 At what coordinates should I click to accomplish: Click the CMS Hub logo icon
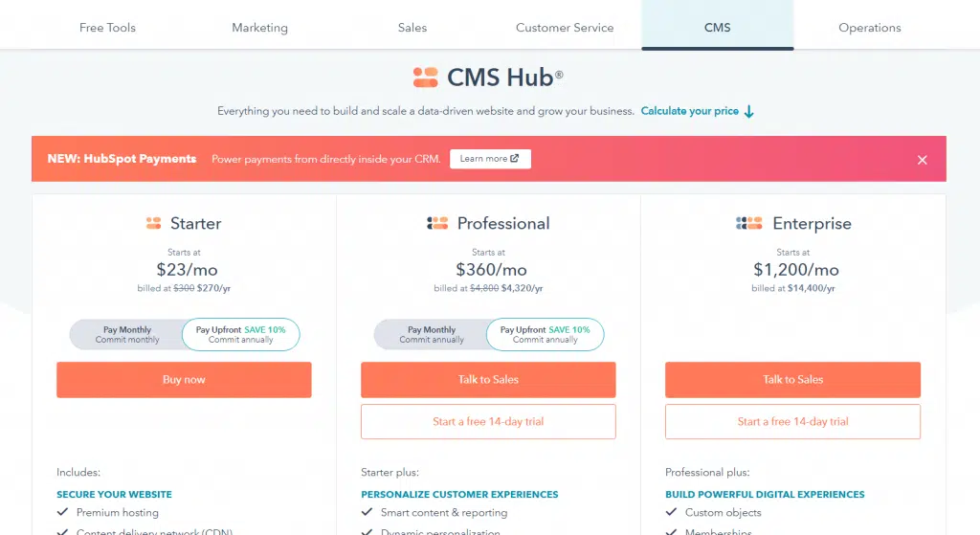426,78
